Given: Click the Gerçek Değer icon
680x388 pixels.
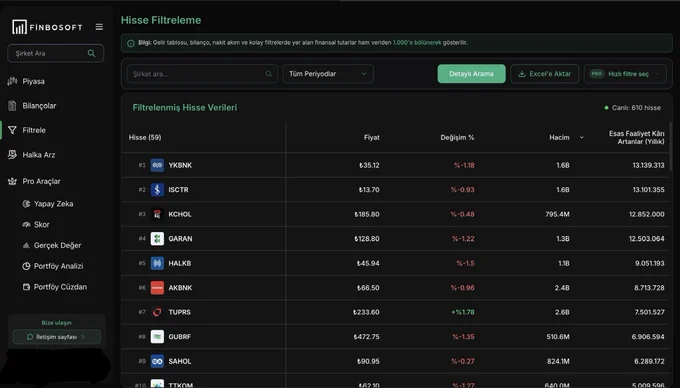Looking at the screenshot, I should pyautogui.click(x=26, y=245).
